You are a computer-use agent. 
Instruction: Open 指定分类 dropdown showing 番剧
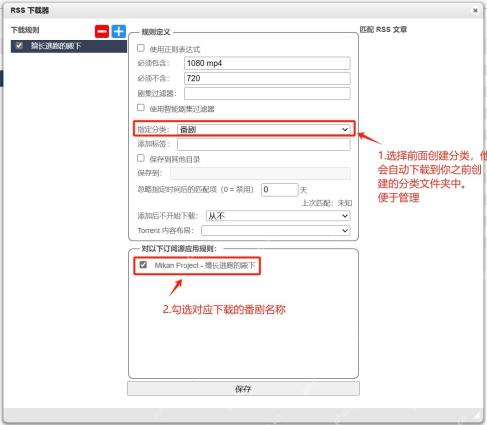coord(263,129)
